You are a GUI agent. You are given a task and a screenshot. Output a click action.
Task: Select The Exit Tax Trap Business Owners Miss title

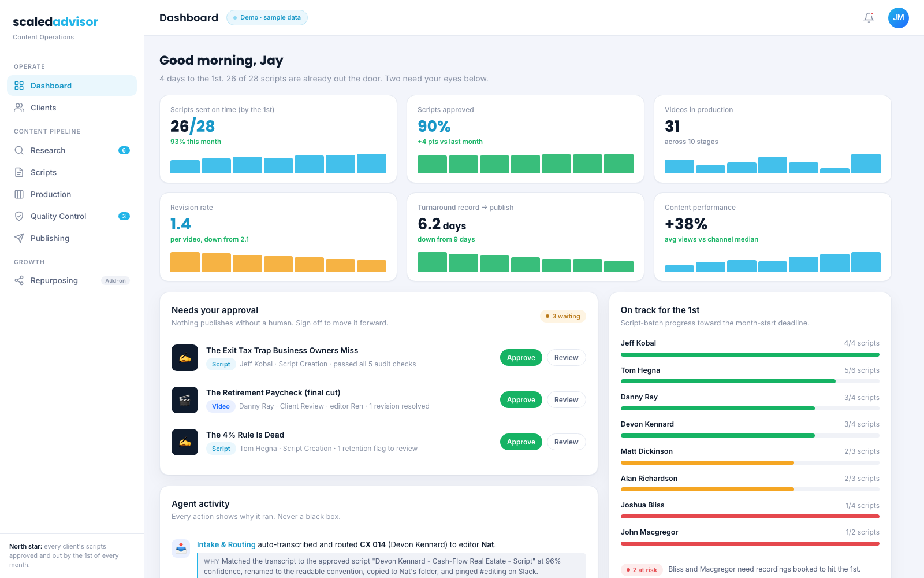[282, 350]
